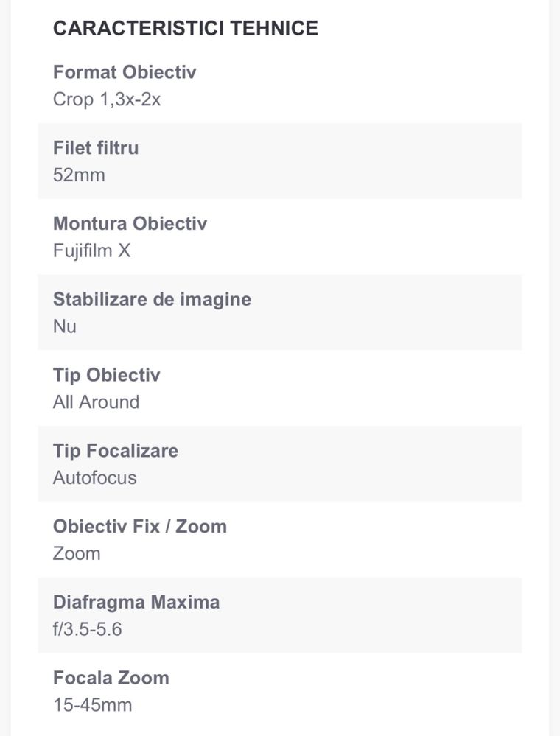Click the Stabilizare de imagine row background
The width and height of the screenshot is (560, 736).
[280, 312]
